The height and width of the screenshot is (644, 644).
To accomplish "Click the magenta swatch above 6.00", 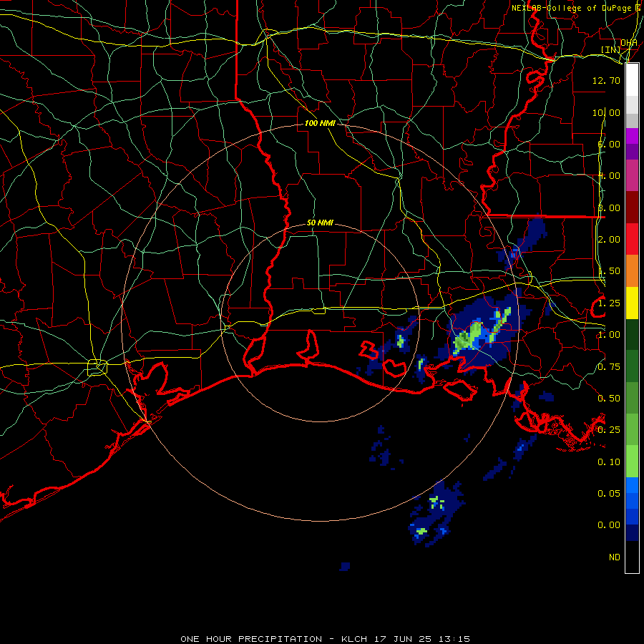I will coord(632,136).
